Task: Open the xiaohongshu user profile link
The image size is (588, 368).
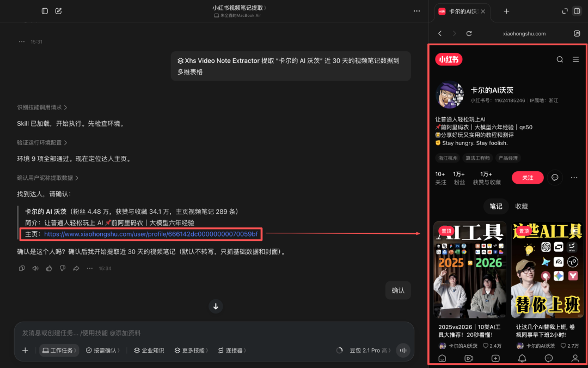Action: pyautogui.click(x=151, y=234)
